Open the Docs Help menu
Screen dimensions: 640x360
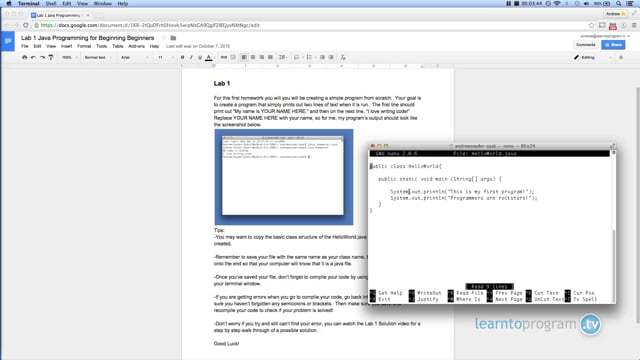(x=154, y=46)
